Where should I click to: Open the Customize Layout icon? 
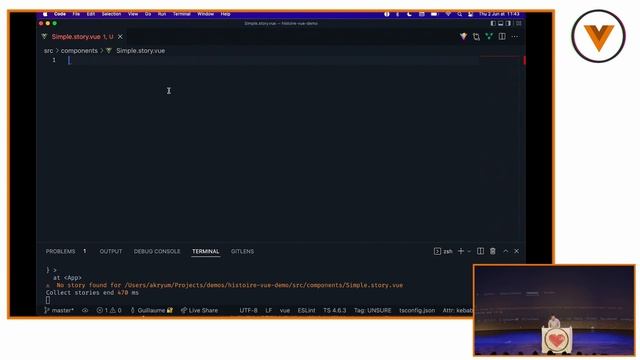[519, 23]
